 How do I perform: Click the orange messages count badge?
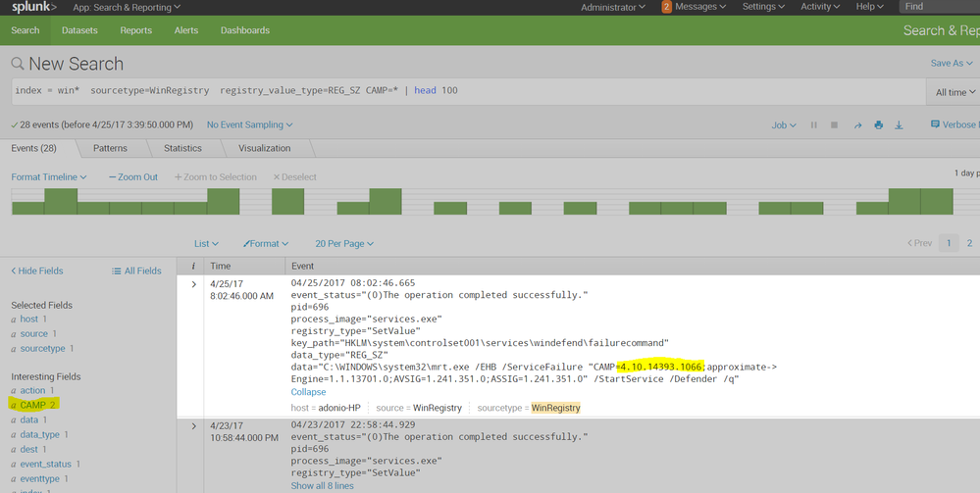pyautogui.click(x=666, y=7)
